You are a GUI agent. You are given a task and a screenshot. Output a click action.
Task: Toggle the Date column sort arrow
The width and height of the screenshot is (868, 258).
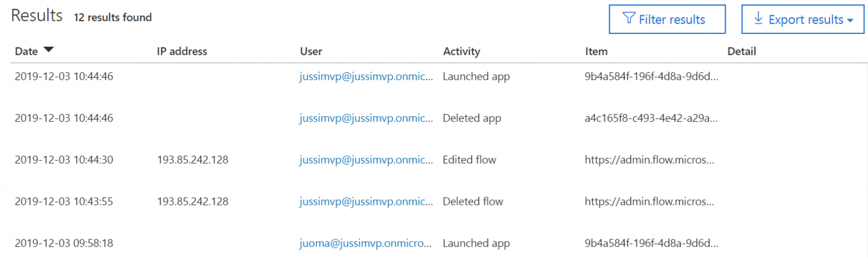[49, 50]
